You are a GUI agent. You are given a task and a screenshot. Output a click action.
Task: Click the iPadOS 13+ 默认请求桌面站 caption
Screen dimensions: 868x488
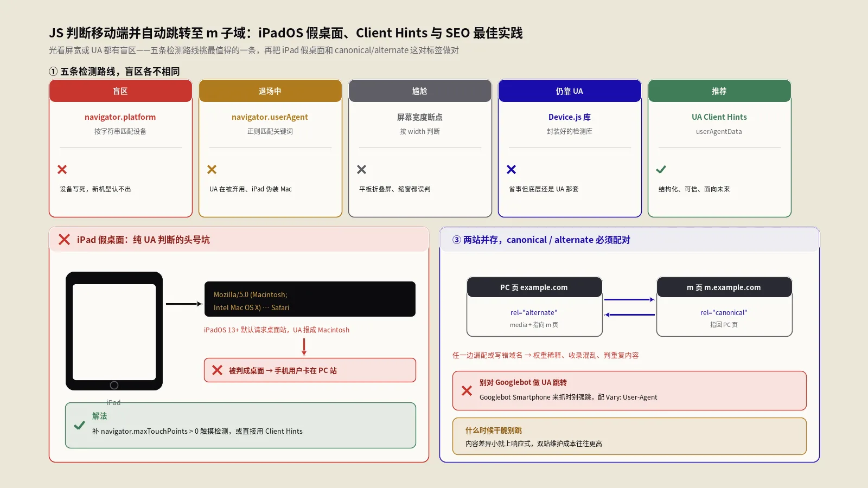(x=277, y=330)
